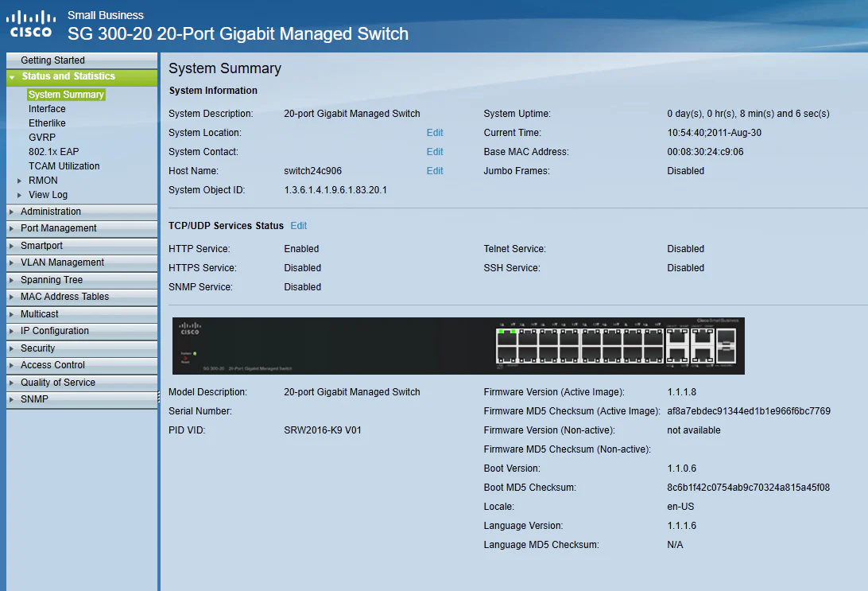868x591 pixels.
Task: Select Boot Version 1.1.0.6
Action: (x=681, y=469)
